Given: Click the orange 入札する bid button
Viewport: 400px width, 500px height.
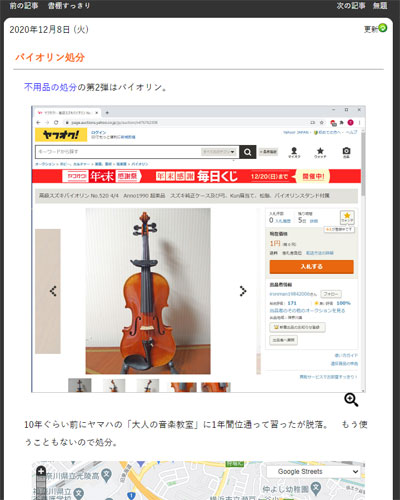Looking at the screenshot, I should point(311,267).
